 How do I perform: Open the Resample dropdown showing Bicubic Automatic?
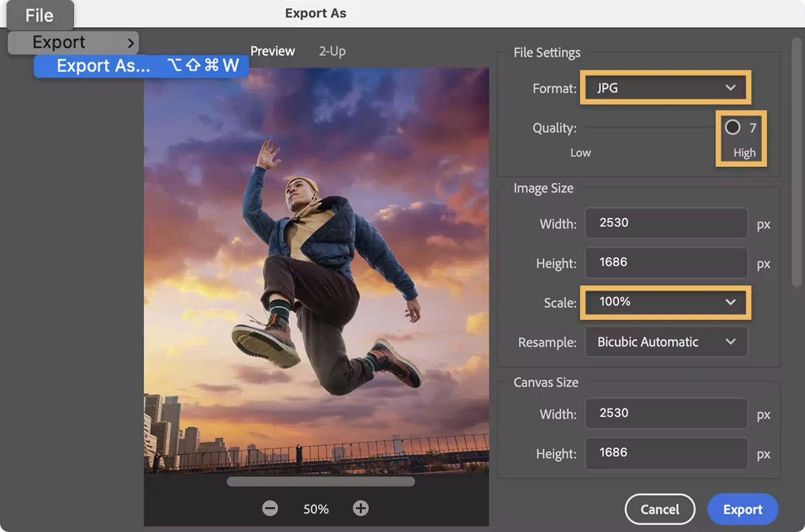[666, 342]
